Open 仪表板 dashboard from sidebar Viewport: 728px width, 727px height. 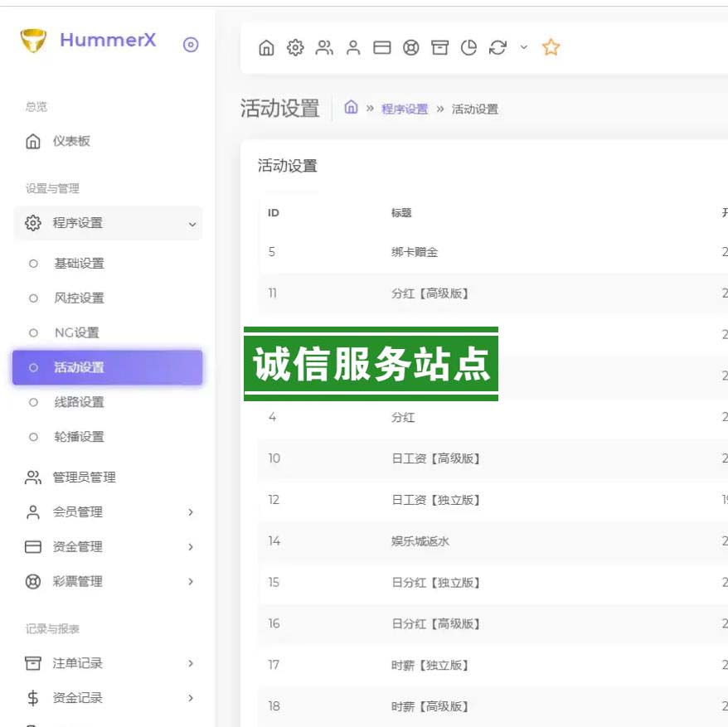pos(71,142)
